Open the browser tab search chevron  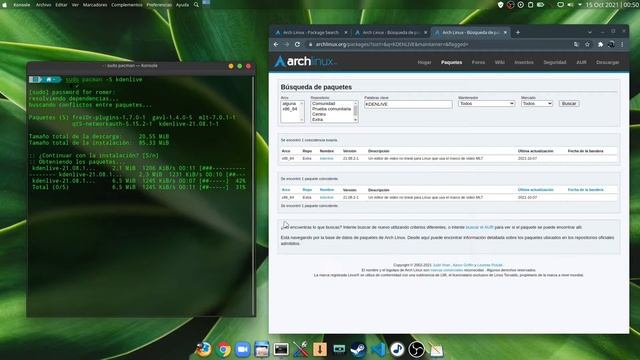point(590,32)
